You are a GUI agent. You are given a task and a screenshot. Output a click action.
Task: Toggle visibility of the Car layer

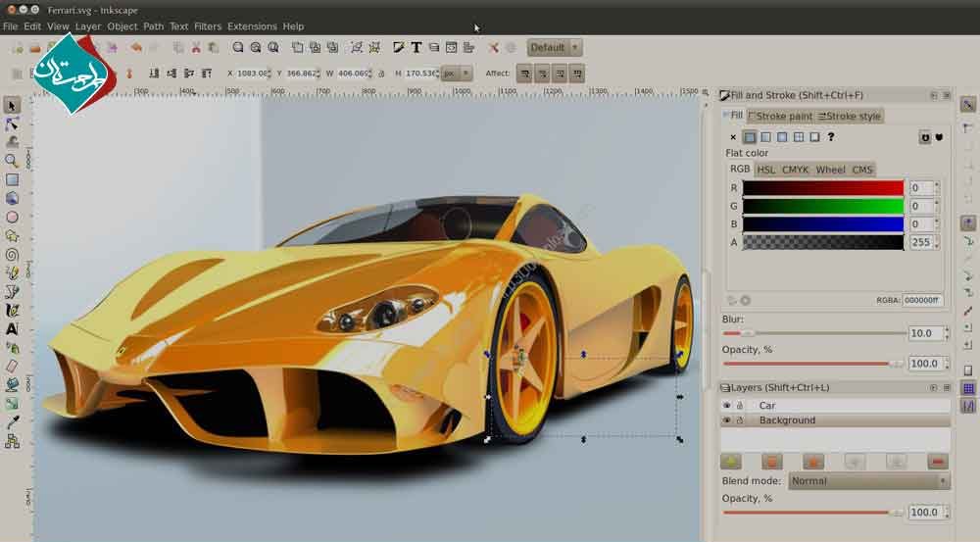pyautogui.click(x=727, y=405)
